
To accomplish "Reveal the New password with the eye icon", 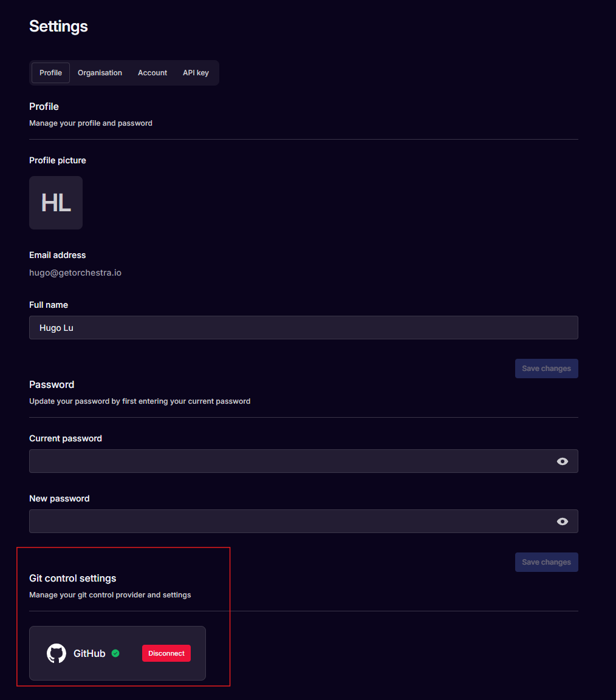I will coord(562,521).
